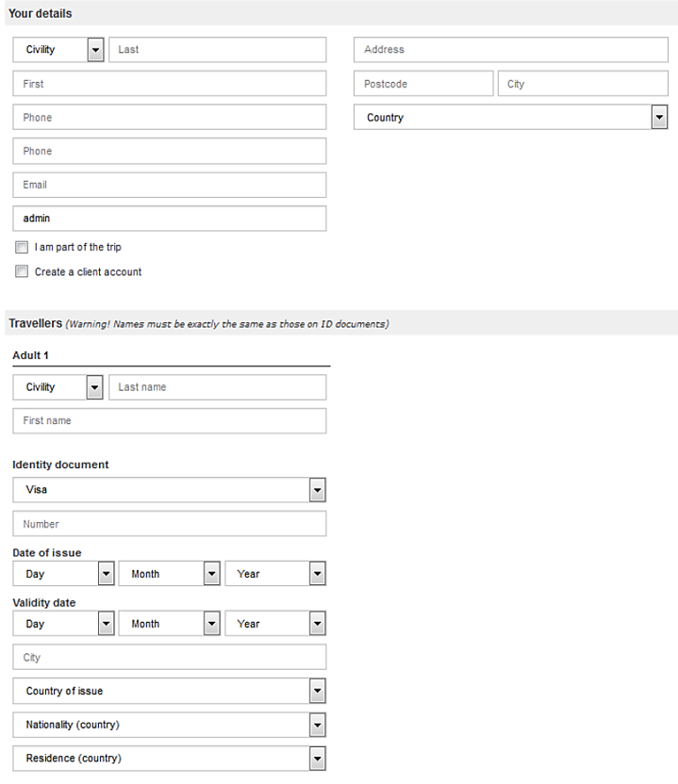Click into the Email input field
This screenshot has width=678, height=784.
[x=170, y=185]
